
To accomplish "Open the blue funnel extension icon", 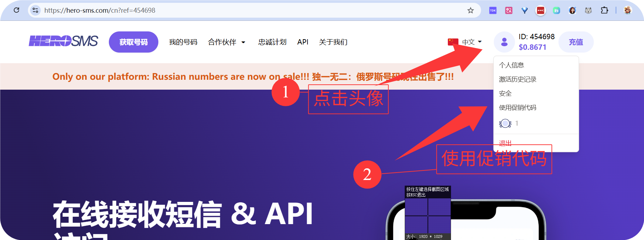I will [x=525, y=10].
